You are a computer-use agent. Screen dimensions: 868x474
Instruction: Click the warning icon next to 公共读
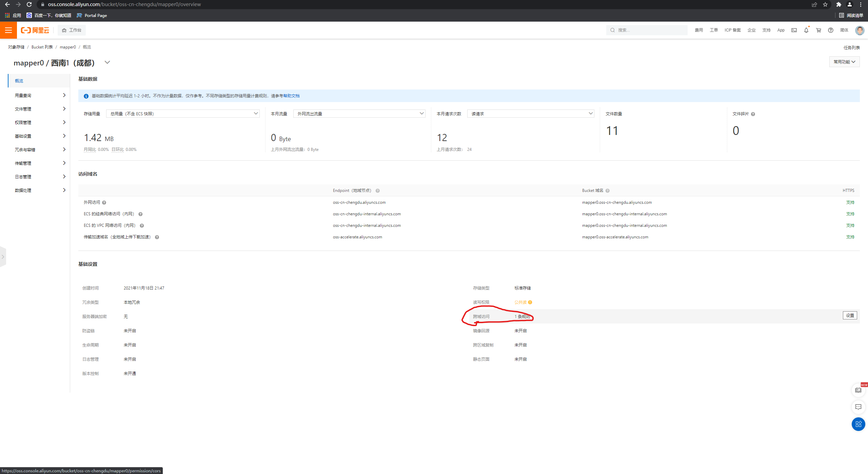coord(530,302)
